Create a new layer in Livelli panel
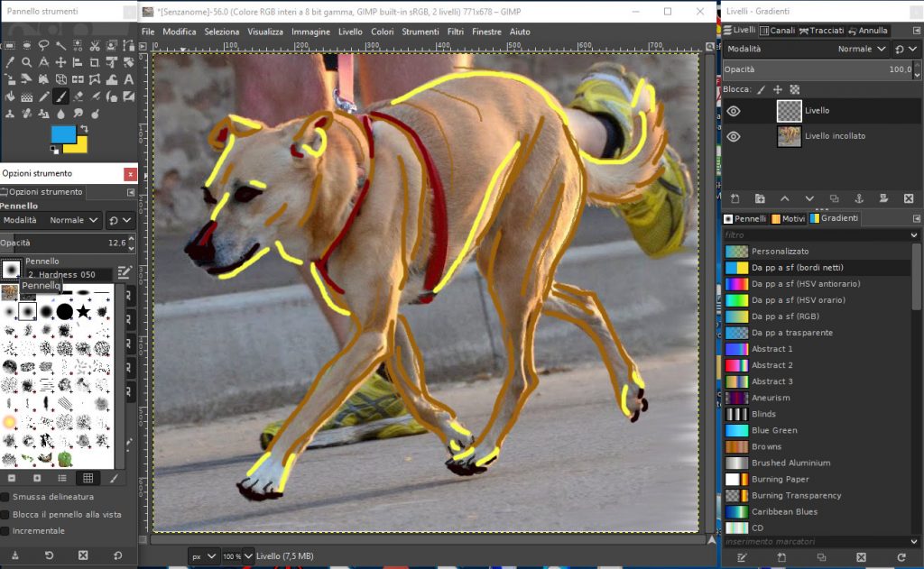Image resolution: width=924 pixels, height=569 pixels. [x=735, y=198]
